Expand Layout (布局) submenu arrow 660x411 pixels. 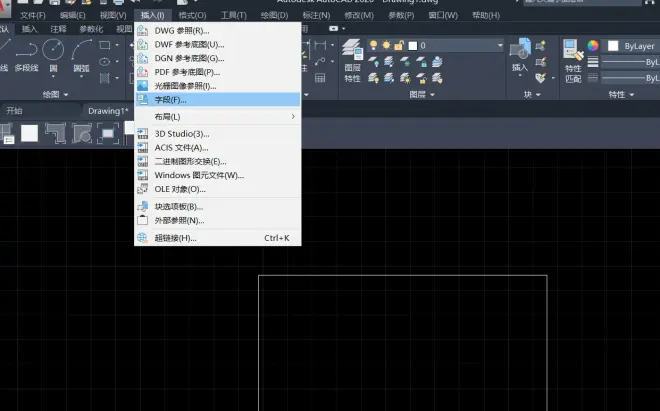(293, 117)
